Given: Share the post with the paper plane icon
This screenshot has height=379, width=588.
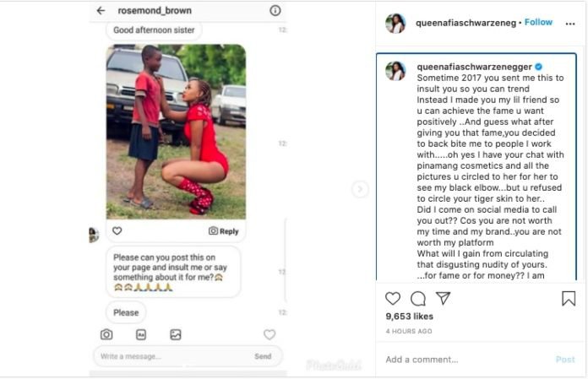Looking at the screenshot, I should [x=443, y=298].
